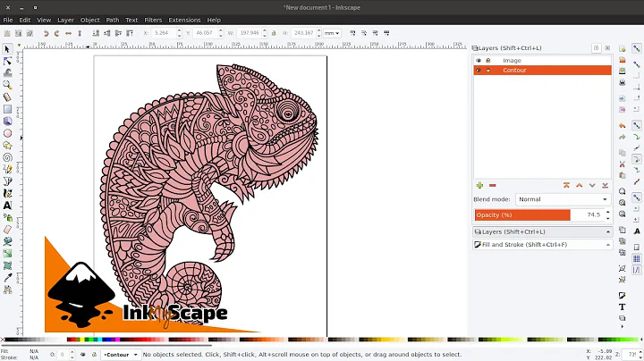Toggle visibility of Contour layer
Image resolution: width=644 pixels, height=361 pixels.
[x=479, y=71]
